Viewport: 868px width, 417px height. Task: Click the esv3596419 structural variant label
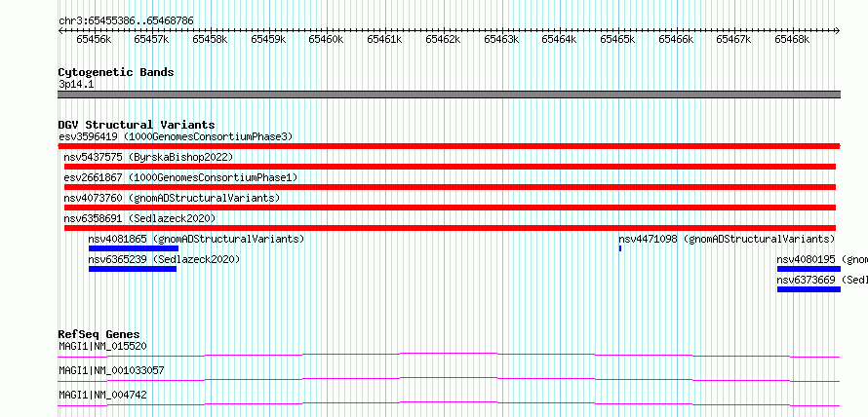coord(176,136)
